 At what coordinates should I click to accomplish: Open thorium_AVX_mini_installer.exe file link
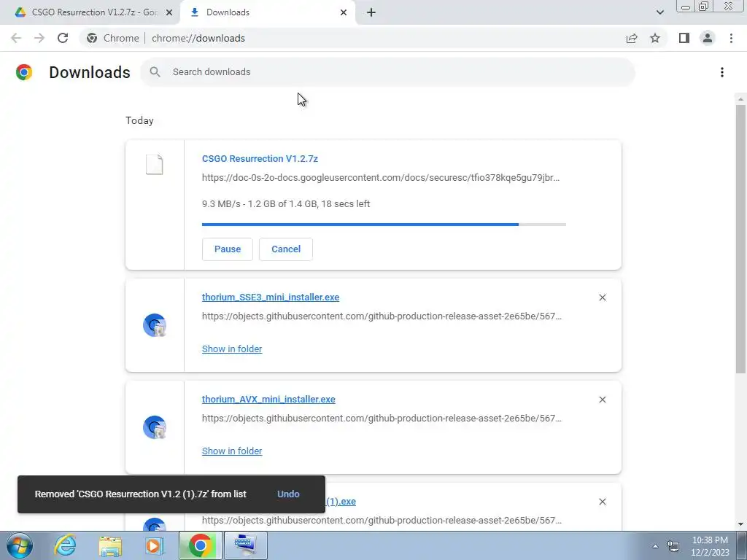click(x=268, y=399)
